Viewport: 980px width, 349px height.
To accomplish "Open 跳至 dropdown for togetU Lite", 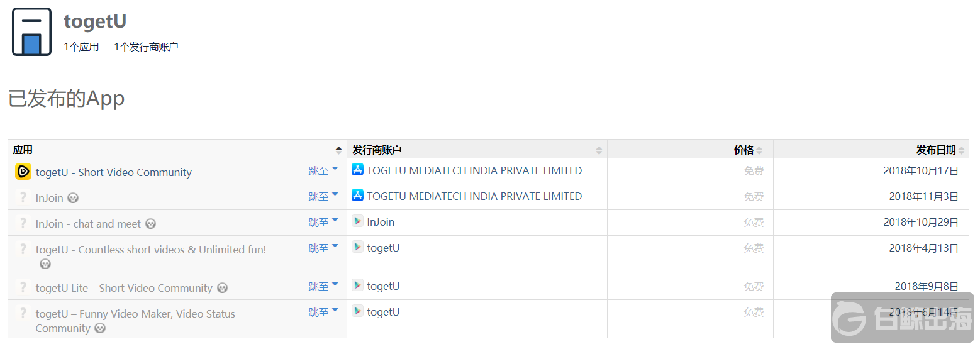I will (323, 286).
